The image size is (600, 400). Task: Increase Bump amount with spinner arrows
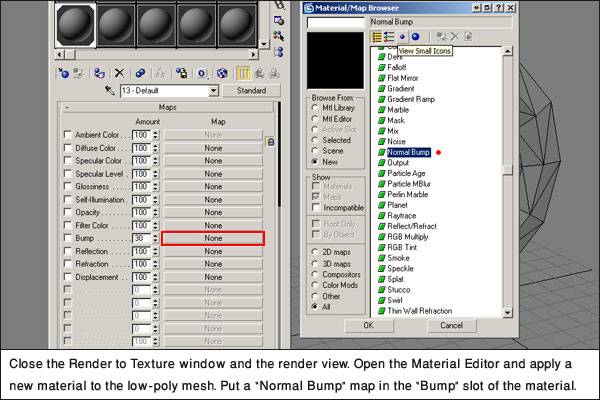pyautogui.click(x=155, y=236)
